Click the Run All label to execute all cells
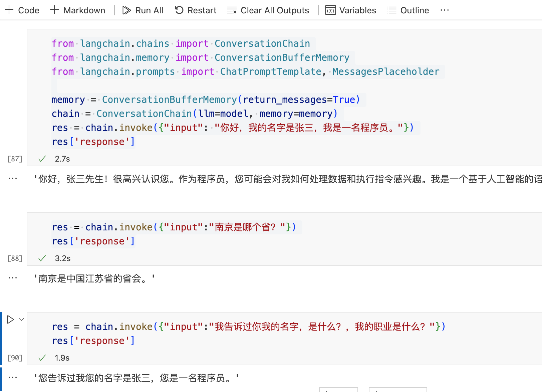 click(x=149, y=10)
